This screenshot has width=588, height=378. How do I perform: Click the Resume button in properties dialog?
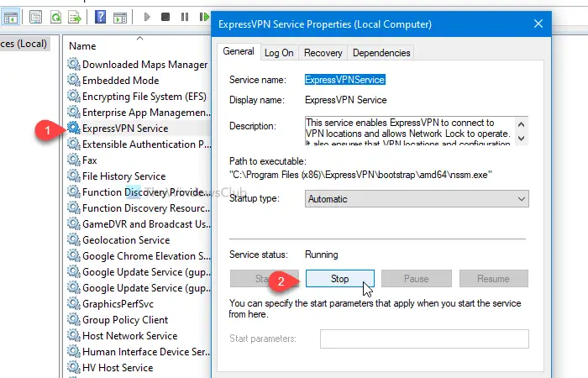coord(494,279)
